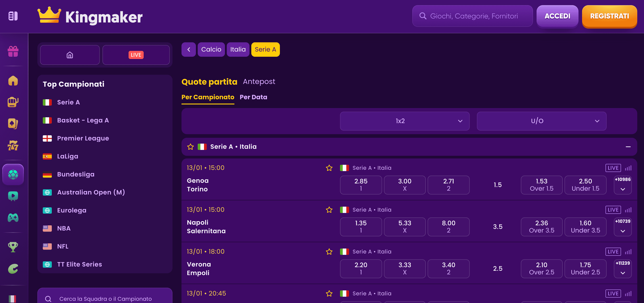Favorite the Serie A Italia league header
Viewport: 644px width, 303px height.
click(190, 147)
